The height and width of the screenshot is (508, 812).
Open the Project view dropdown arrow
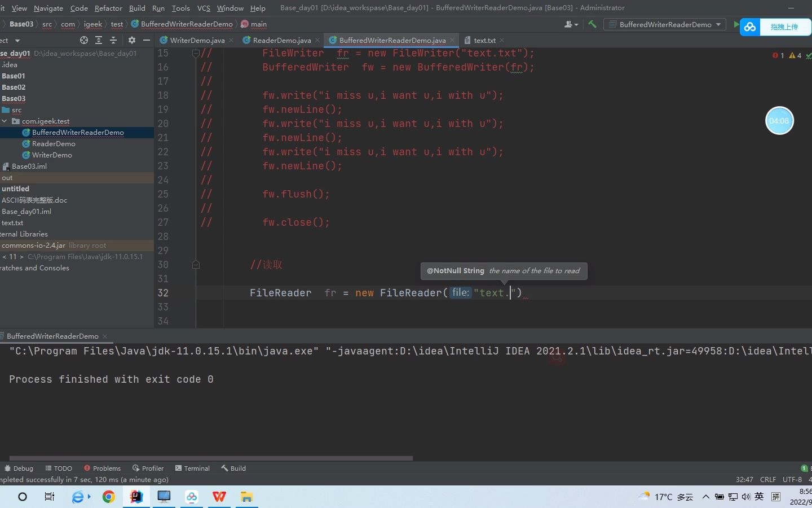pos(17,41)
